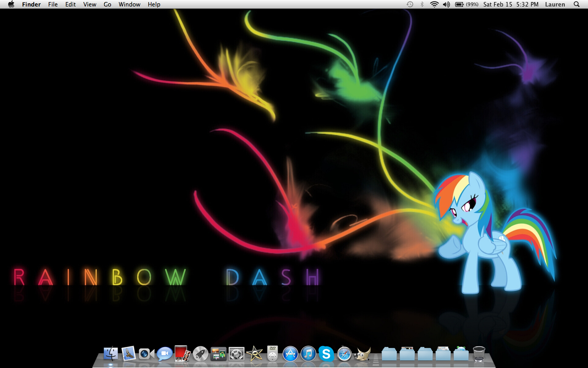The height and width of the screenshot is (368, 588).
Task: Open Finder from the dock
Action: click(x=111, y=354)
